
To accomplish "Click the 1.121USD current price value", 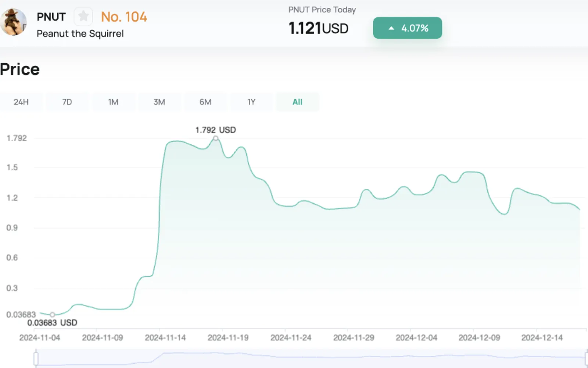I will (318, 28).
